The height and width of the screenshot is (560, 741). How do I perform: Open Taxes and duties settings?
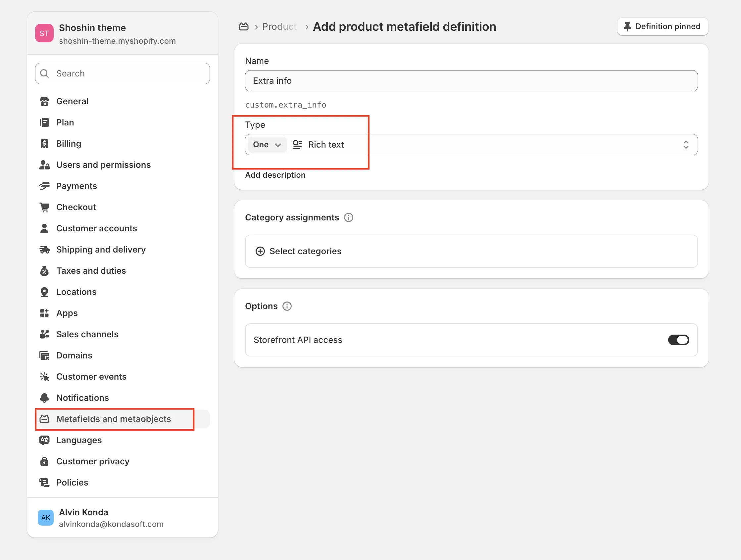point(91,271)
